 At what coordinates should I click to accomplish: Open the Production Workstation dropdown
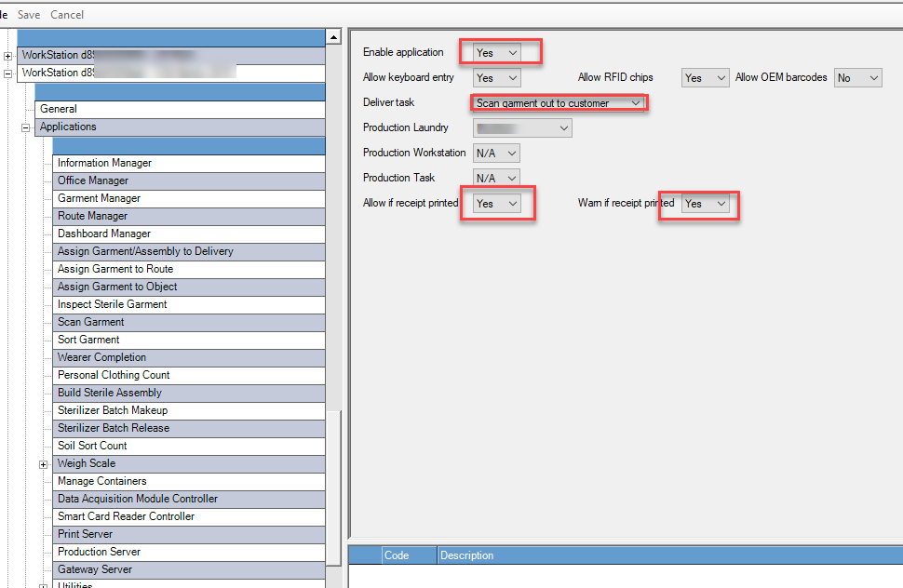coord(495,152)
